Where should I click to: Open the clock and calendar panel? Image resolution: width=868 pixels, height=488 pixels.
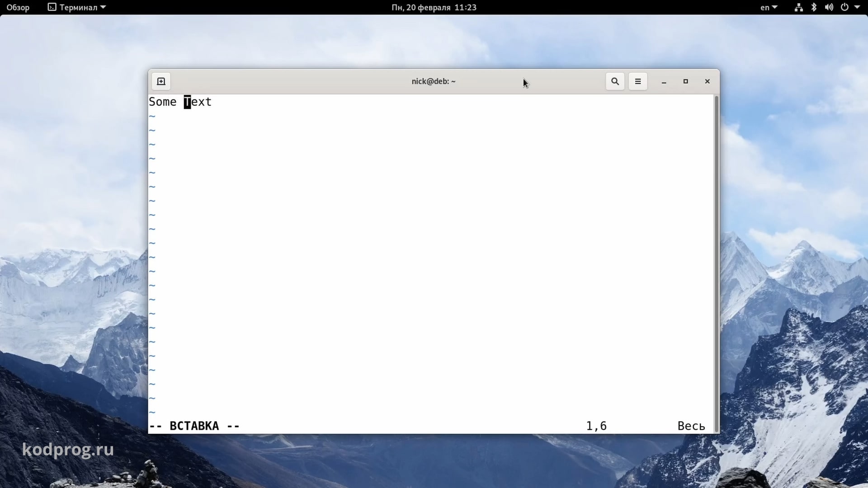pyautogui.click(x=434, y=7)
